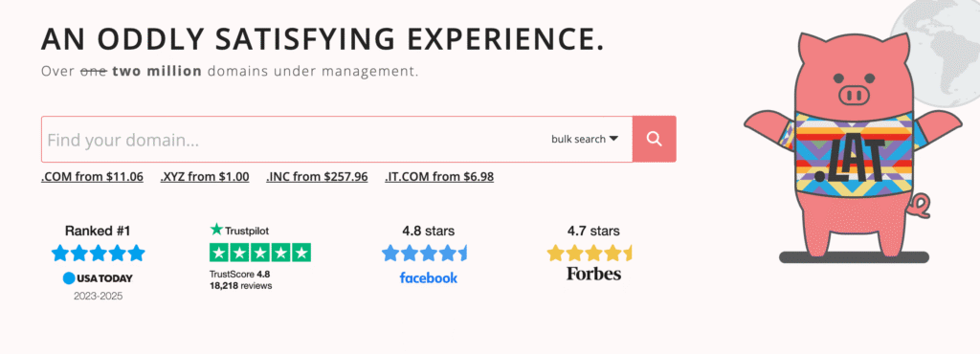Click the blue Facebook 4.8 stars rating

[x=425, y=253]
